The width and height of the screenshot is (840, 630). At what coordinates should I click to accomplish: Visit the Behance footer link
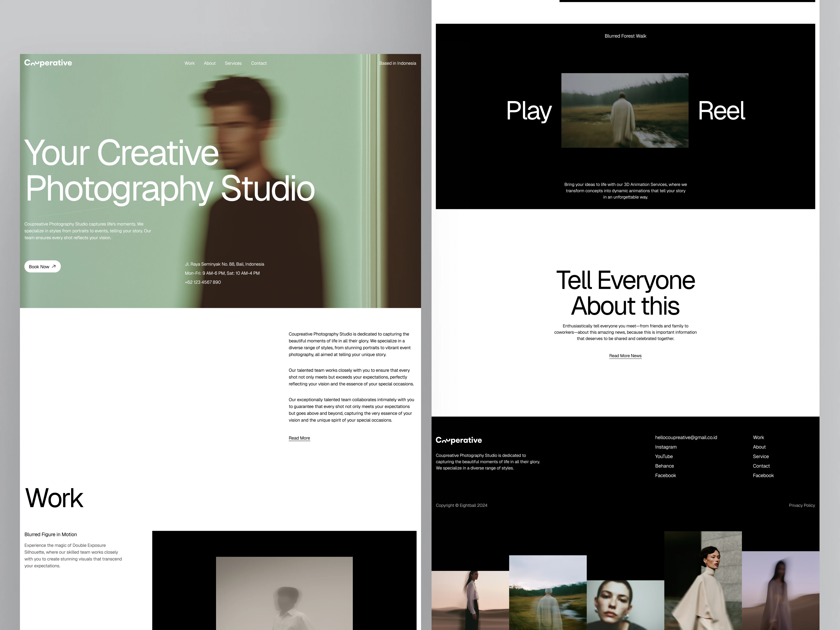coord(665,466)
